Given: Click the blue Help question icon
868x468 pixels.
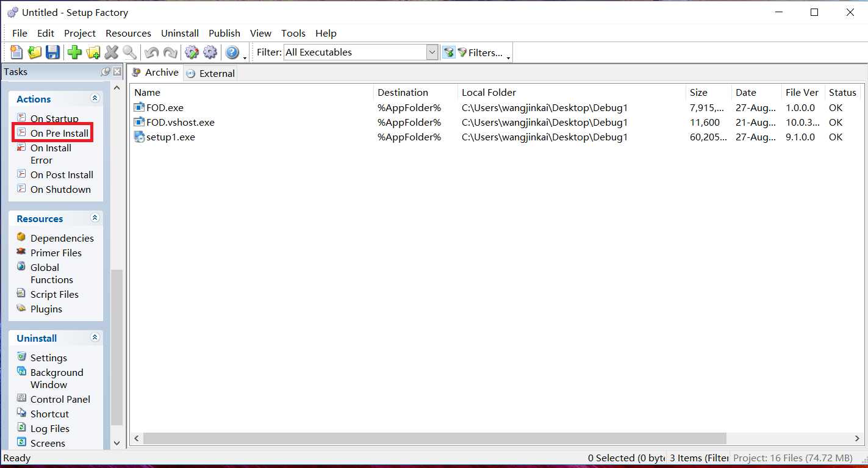Looking at the screenshot, I should tap(232, 52).
